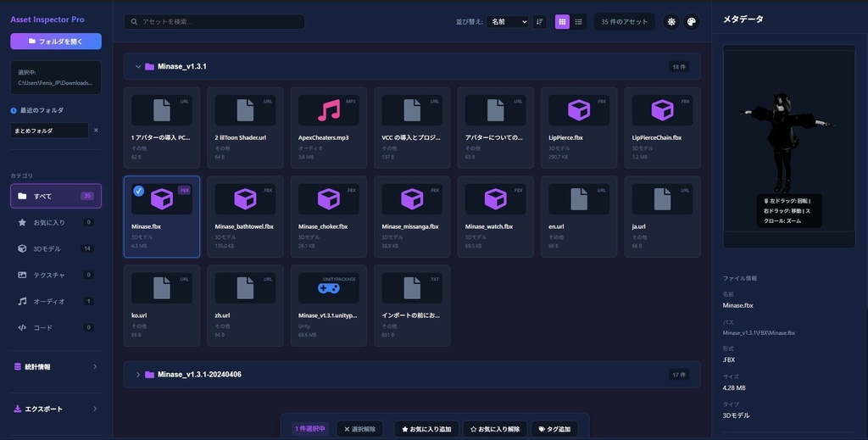868x440 pixels.
Task: Collapse the Minase_v1.3.1 folder chevron
Action: (x=138, y=66)
